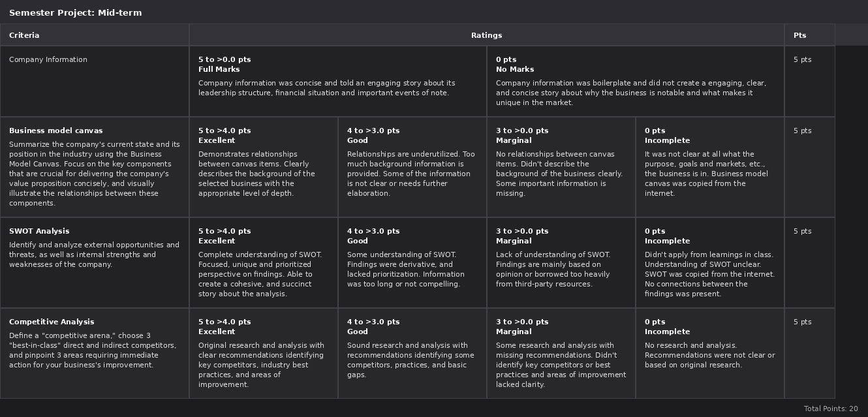Click the SWOT Analysis criterion description

(x=94, y=255)
